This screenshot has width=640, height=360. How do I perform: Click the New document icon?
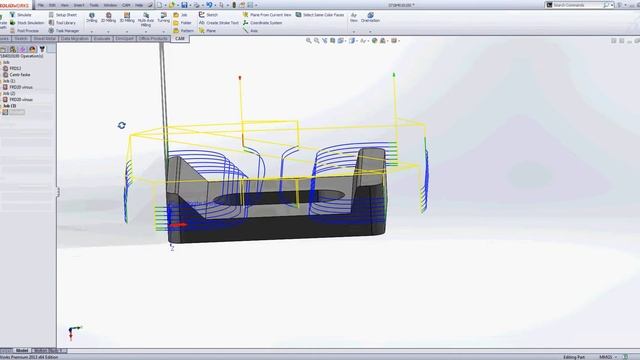pos(160,5)
